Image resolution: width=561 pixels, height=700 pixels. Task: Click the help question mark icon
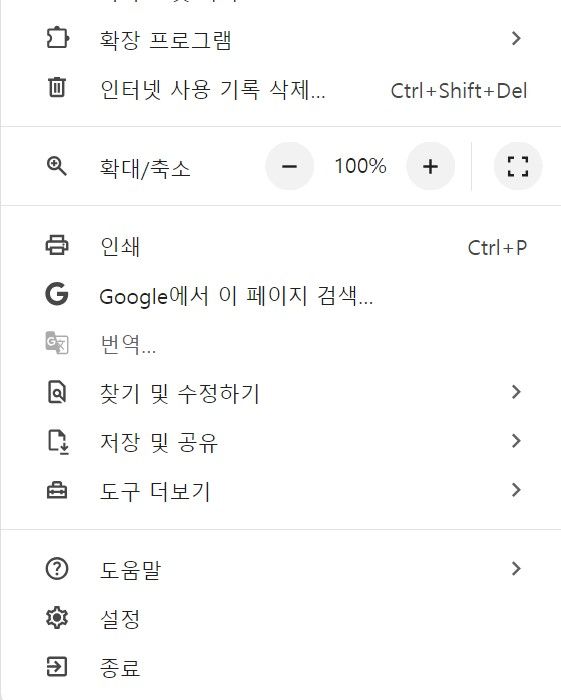pyautogui.click(x=57, y=569)
